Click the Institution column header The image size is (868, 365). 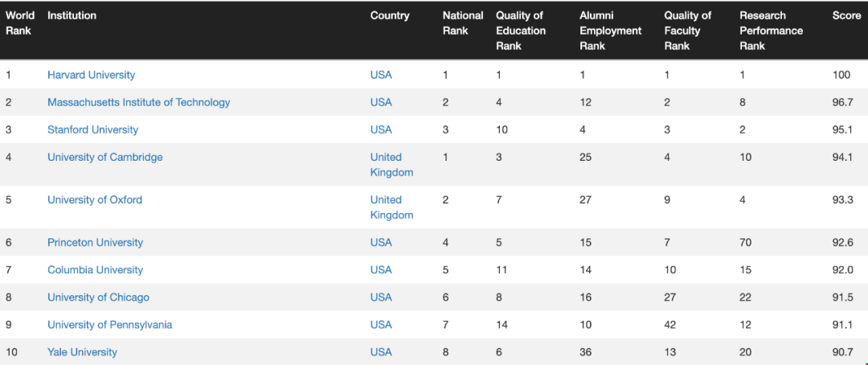(x=72, y=15)
